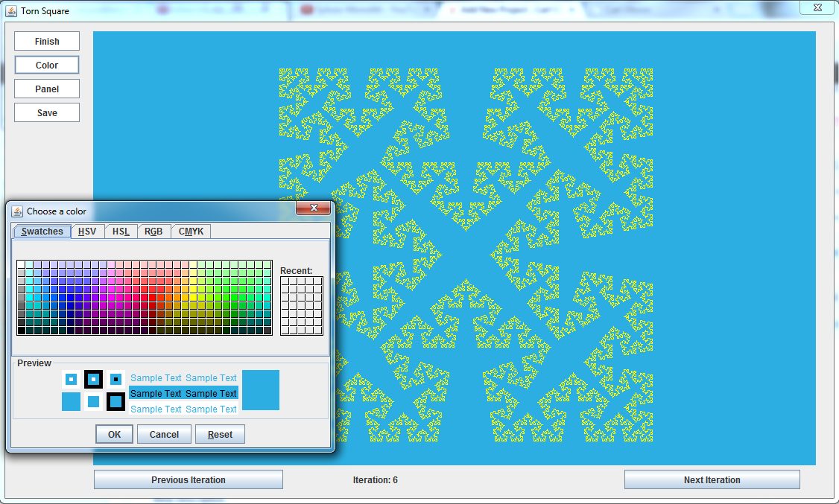Go to the CMYK tab
Viewport: 839px width, 504px height.
click(x=191, y=232)
